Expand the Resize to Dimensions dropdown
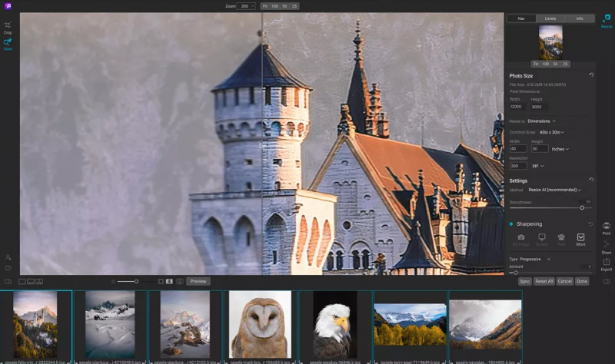This screenshot has width=615, height=364. click(x=542, y=121)
